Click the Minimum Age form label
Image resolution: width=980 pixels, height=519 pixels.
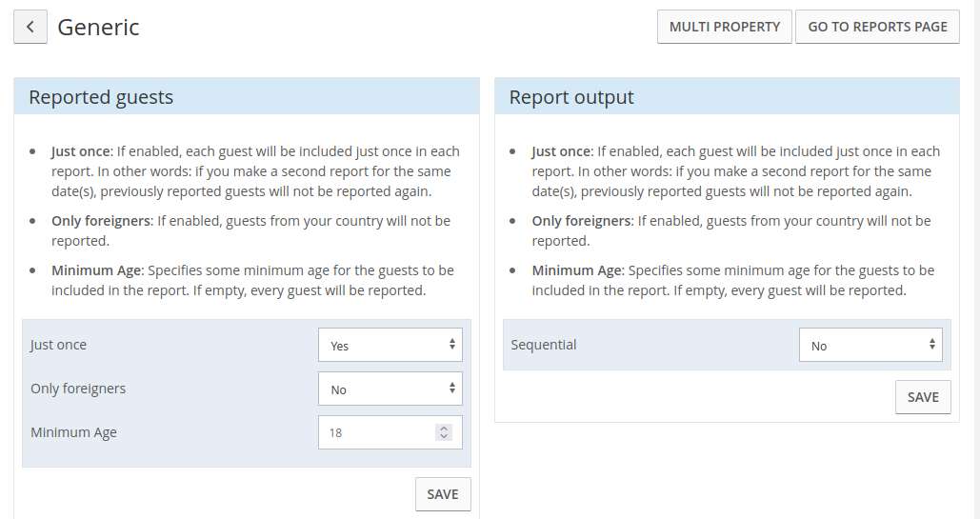pyautogui.click(x=73, y=432)
